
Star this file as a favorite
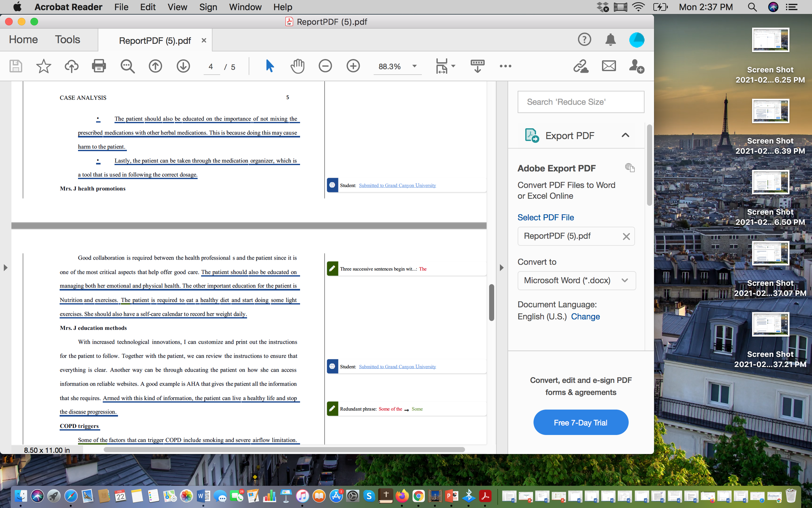click(44, 66)
